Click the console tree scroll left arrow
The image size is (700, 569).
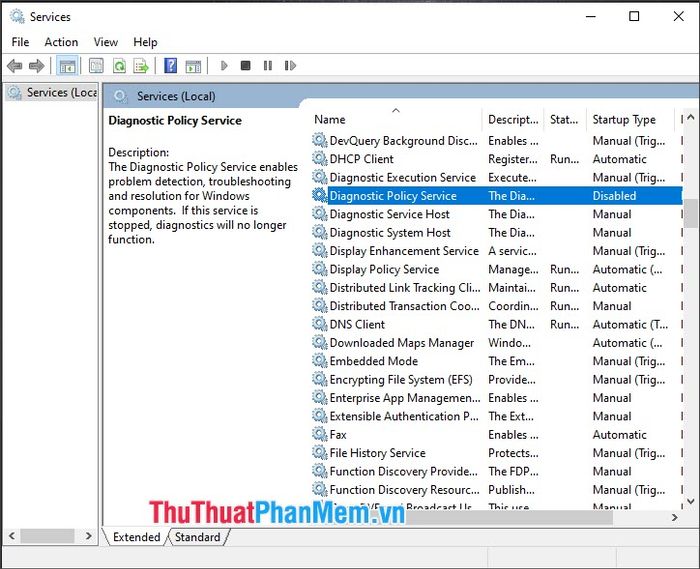[12, 536]
